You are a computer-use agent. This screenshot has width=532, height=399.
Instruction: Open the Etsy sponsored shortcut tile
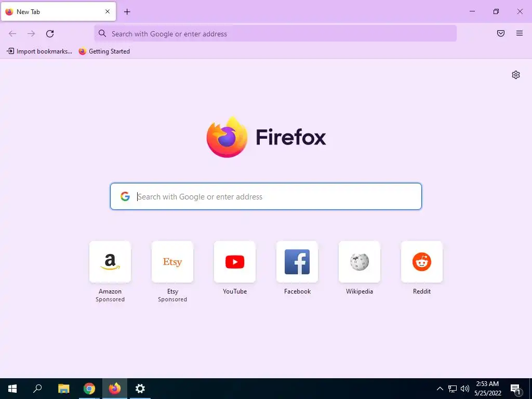coord(172,262)
